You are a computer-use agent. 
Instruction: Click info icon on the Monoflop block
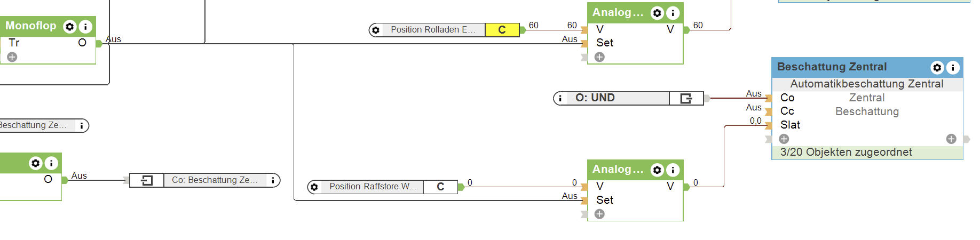pos(85,27)
